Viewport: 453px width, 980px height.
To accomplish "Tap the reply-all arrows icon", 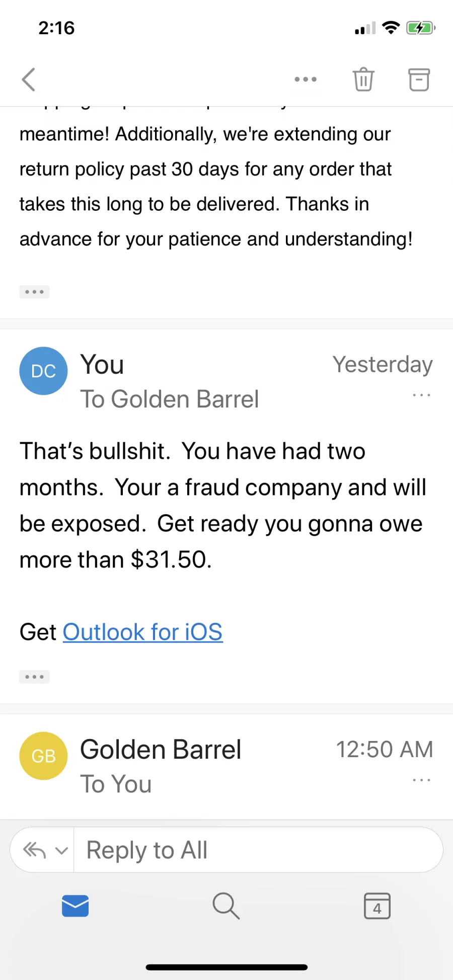I will [x=34, y=850].
